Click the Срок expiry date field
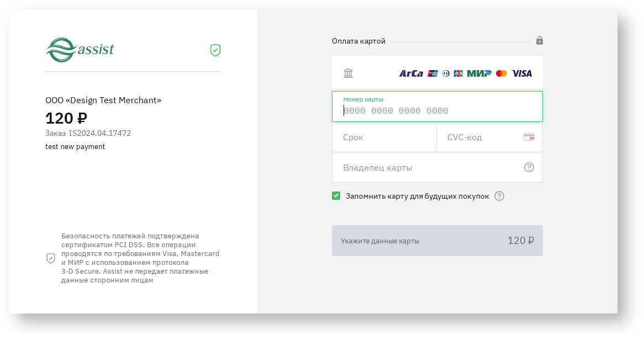644x340 pixels. click(384, 137)
